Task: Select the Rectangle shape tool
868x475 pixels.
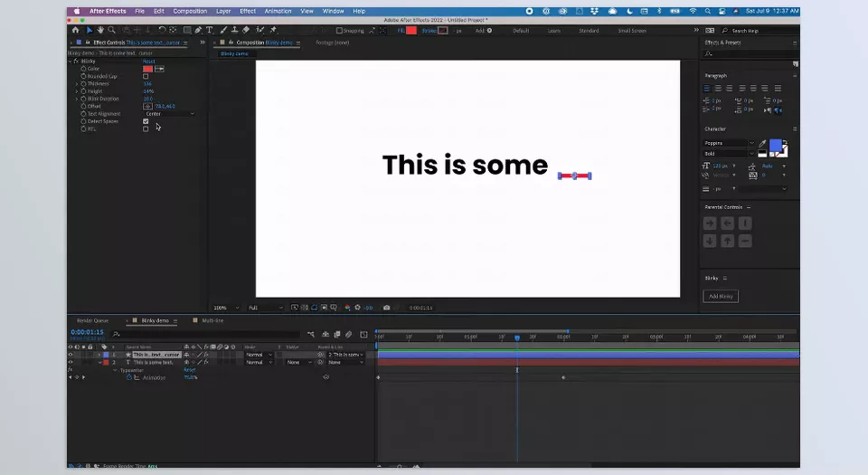Action: (x=187, y=30)
